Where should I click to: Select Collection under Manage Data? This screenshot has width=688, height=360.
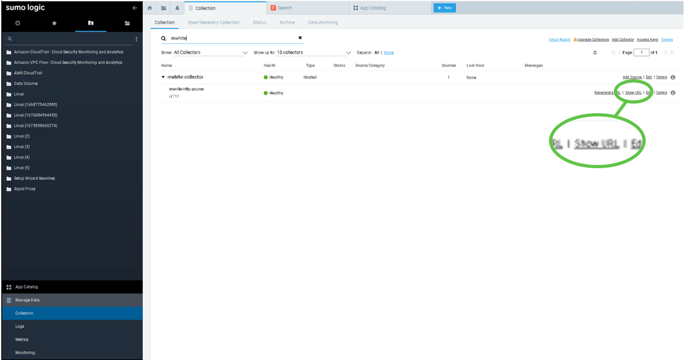pyautogui.click(x=72, y=313)
